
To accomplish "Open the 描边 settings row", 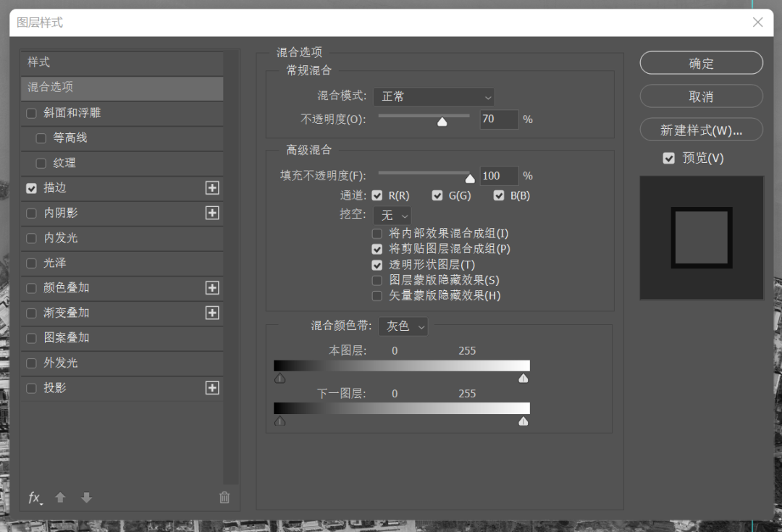I will [x=122, y=188].
